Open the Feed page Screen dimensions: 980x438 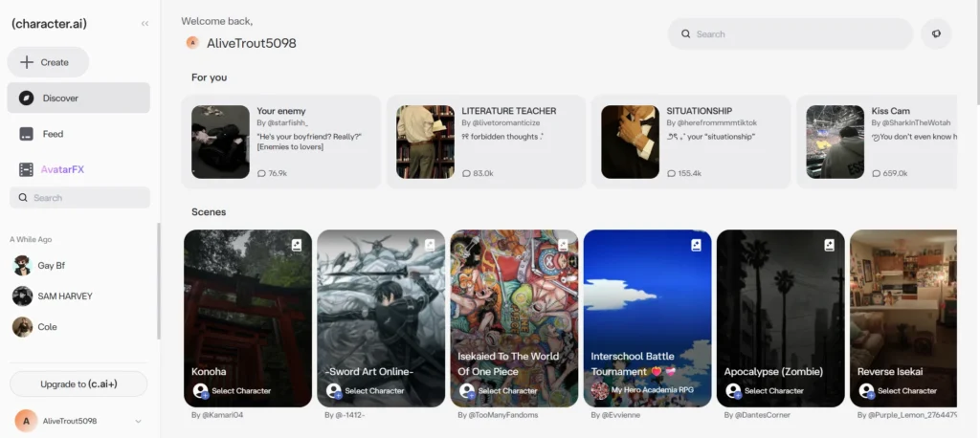coord(78,134)
